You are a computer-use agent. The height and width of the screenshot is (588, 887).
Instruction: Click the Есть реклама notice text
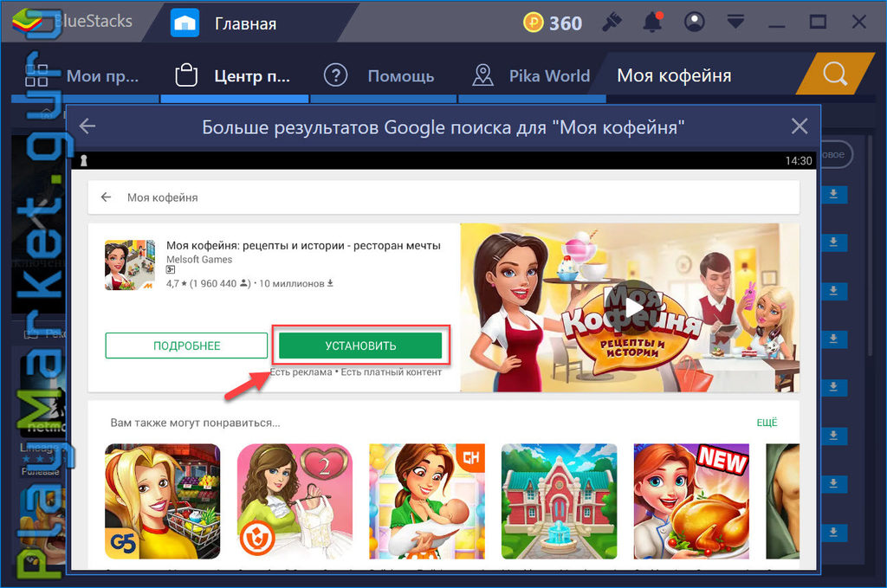301,372
